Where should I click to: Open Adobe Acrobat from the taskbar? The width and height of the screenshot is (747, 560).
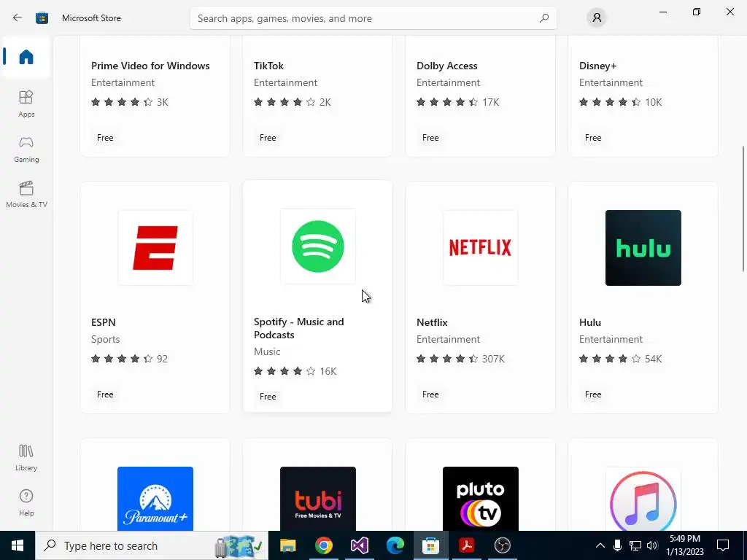pyautogui.click(x=466, y=545)
